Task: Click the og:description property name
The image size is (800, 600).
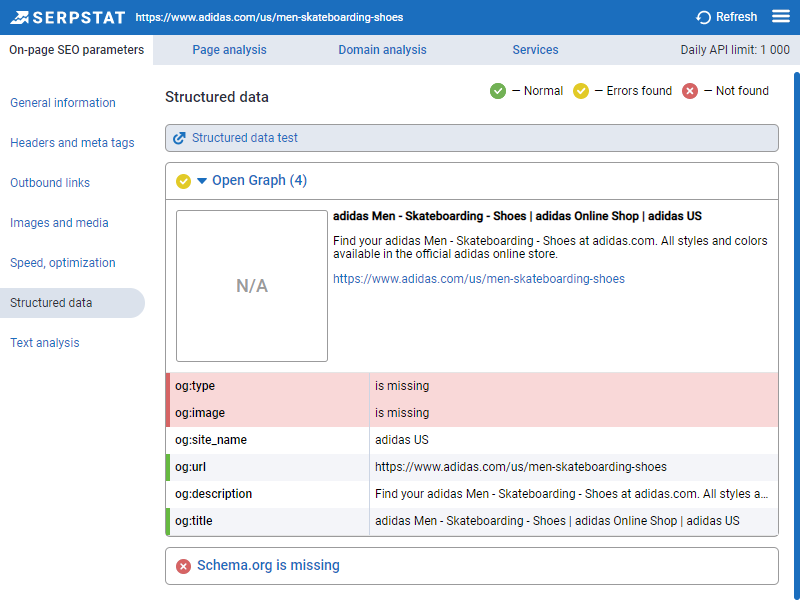Action: click(213, 494)
